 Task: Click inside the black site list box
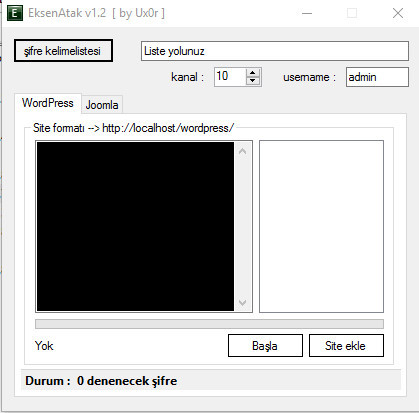click(x=135, y=226)
